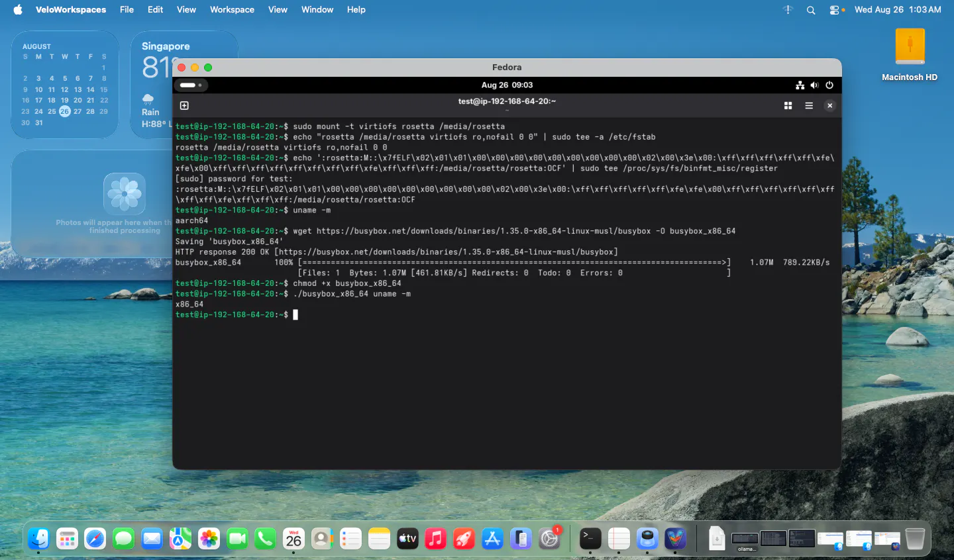Open Finder from the Dock
The height and width of the screenshot is (560, 954).
pos(39,539)
